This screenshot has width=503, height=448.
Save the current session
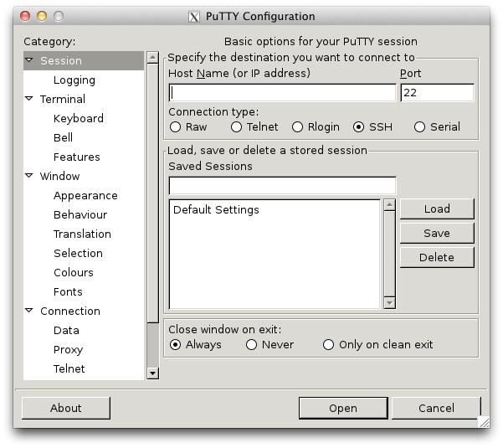437,234
